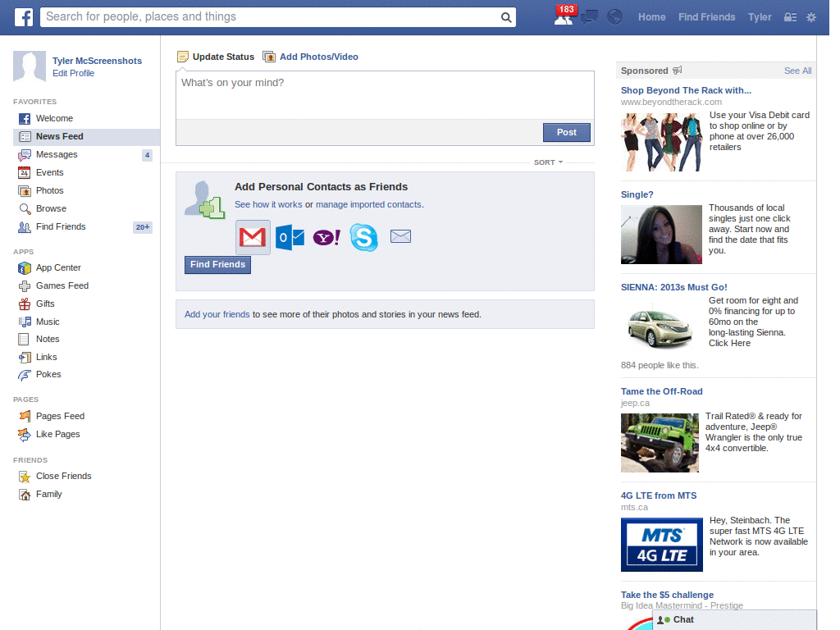Click the Gifts box icon

pos(25,304)
